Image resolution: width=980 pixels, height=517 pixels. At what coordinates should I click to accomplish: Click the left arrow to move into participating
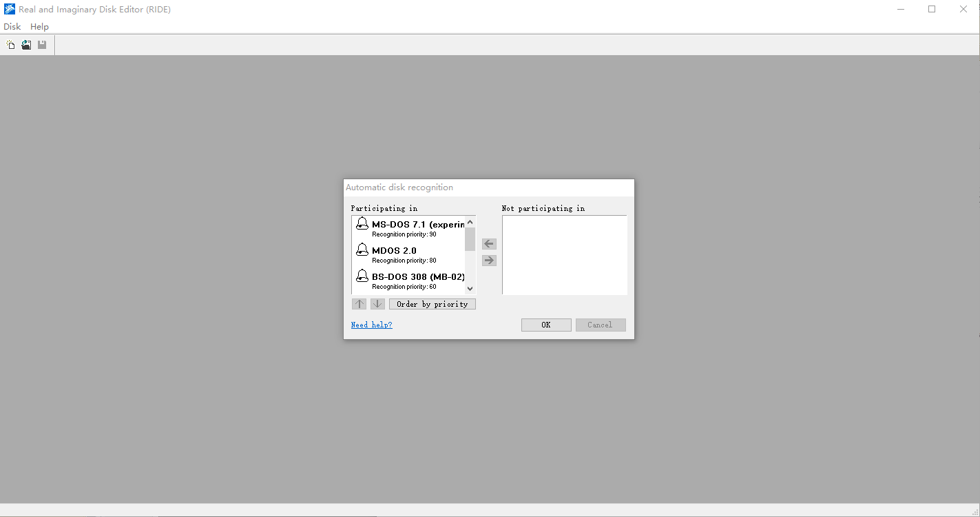pos(489,244)
